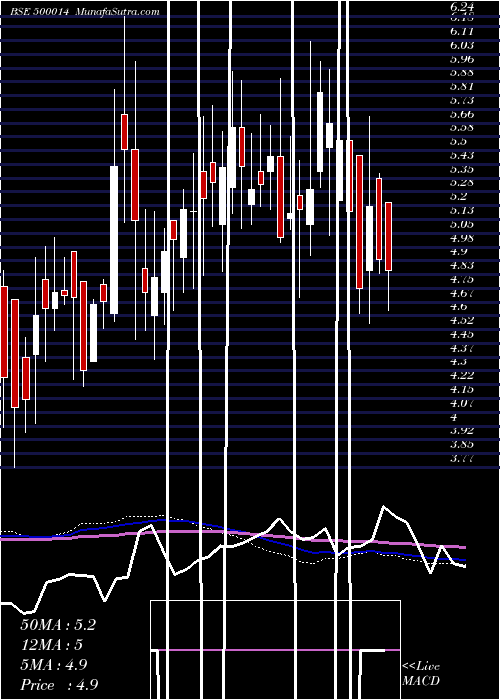Click the 3.85 price axis label
Viewport: 500px width, 700px height.
[461, 445]
